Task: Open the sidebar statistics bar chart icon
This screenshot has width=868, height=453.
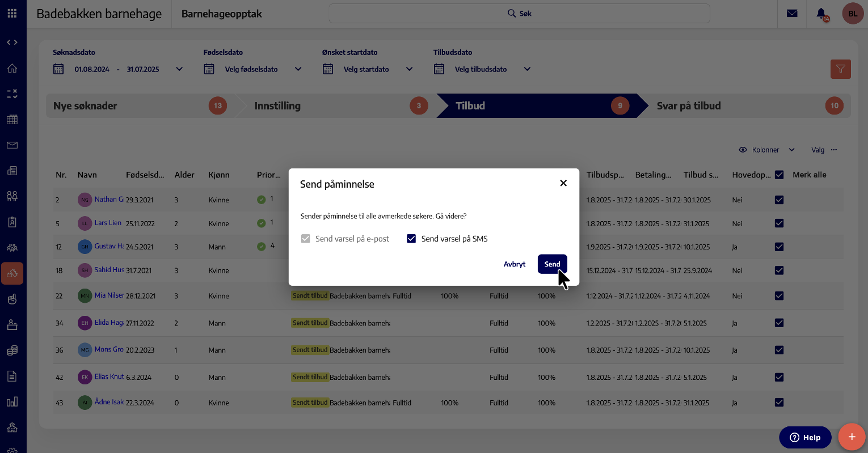Action: pos(12,402)
